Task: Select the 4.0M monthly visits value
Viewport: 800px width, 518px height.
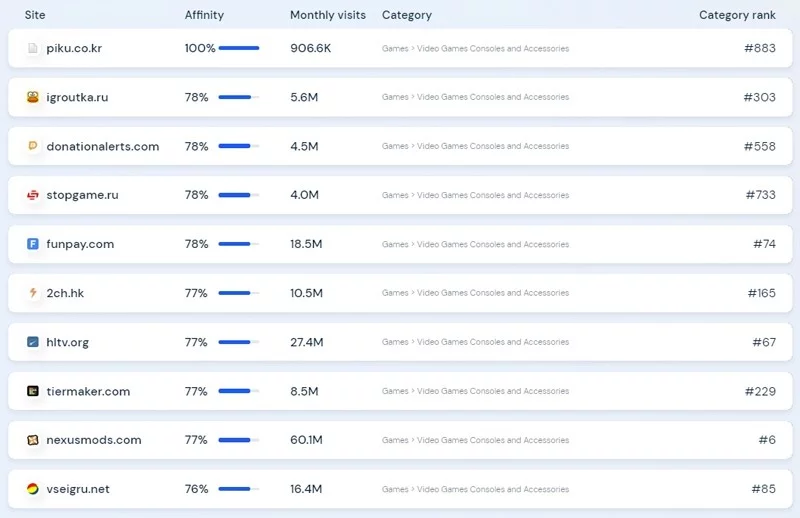Action: (x=304, y=195)
